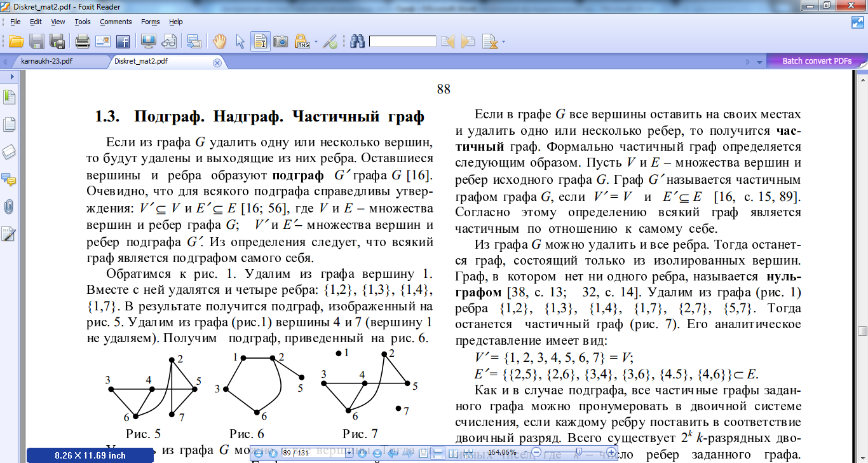This screenshot has height=463, width=868.
Task: Open the Layers panel
Action: (9, 152)
